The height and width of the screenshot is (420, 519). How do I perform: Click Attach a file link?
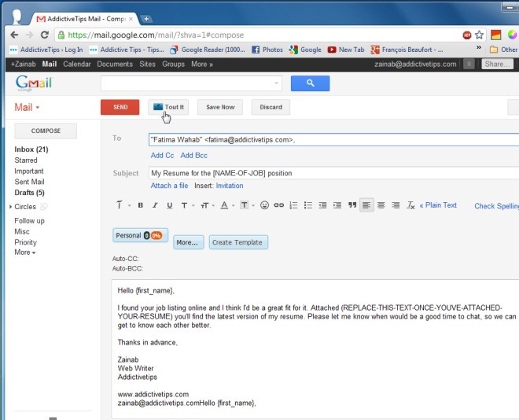(x=169, y=186)
